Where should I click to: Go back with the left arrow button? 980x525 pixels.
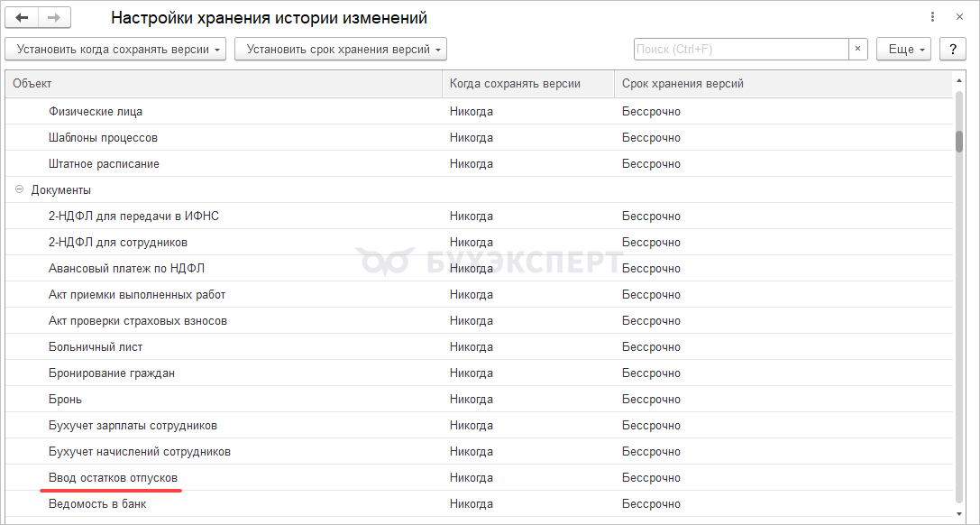22,17
